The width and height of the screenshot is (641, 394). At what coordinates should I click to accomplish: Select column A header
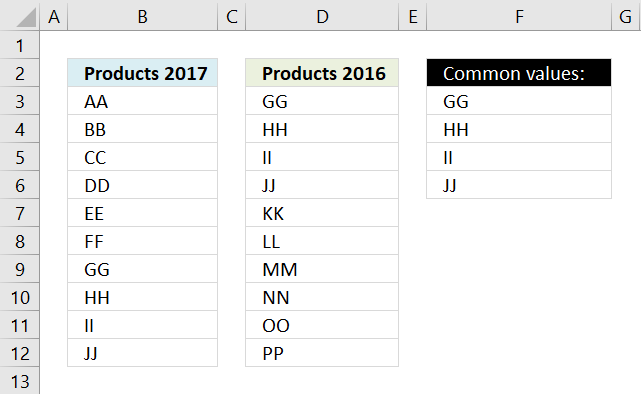click(x=54, y=16)
